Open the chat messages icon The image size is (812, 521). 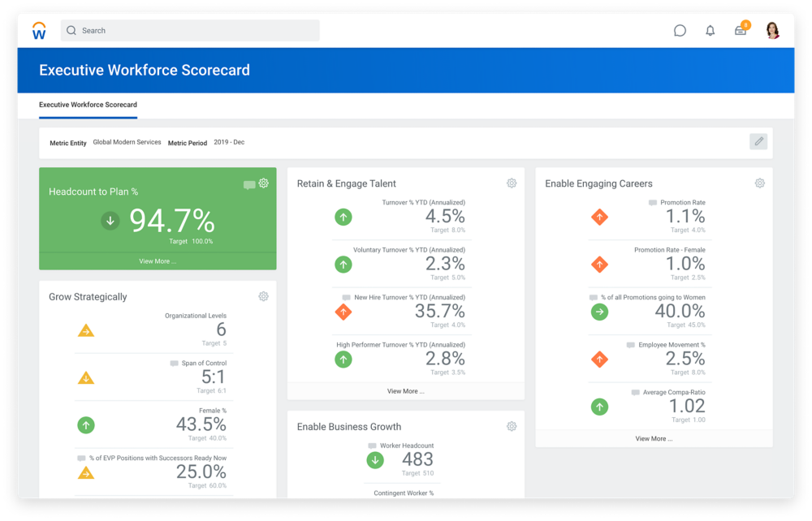coord(680,31)
